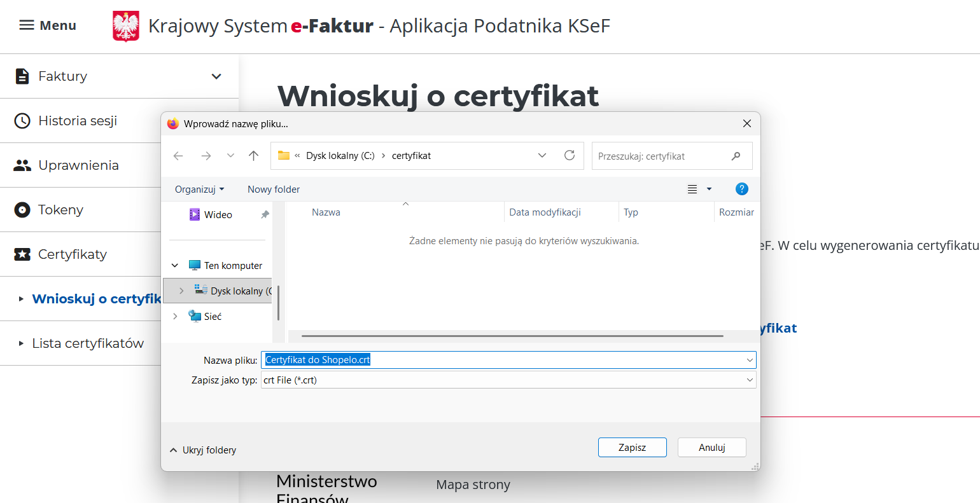Open Lista certyfikatów in sidebar
The height and width of the screenshot is (503, 980).
(88, 343)
